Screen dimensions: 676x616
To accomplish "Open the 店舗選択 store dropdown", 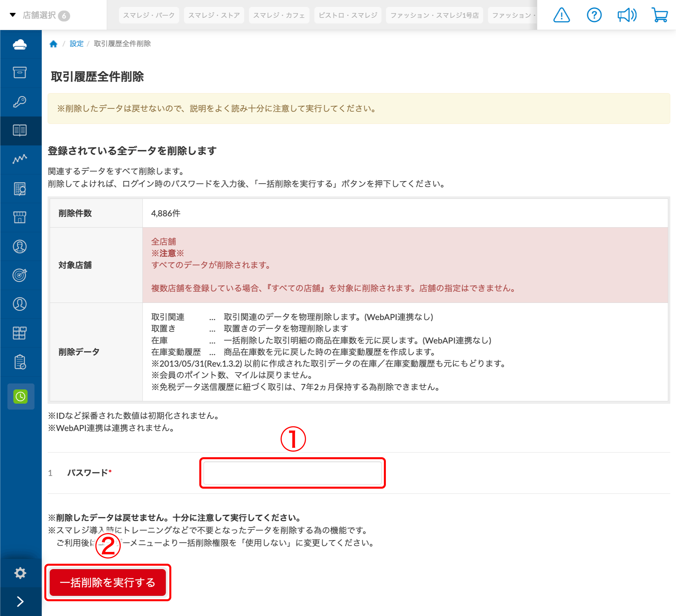I will [39, 15].
